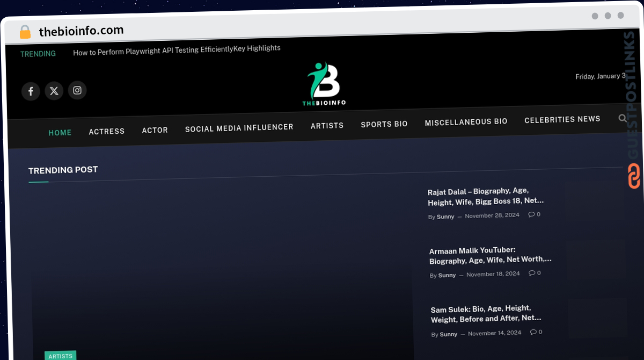Open Armaan Malik YouTuber article
The height and width of the screenshot is (360, 644).
point(490,255)
